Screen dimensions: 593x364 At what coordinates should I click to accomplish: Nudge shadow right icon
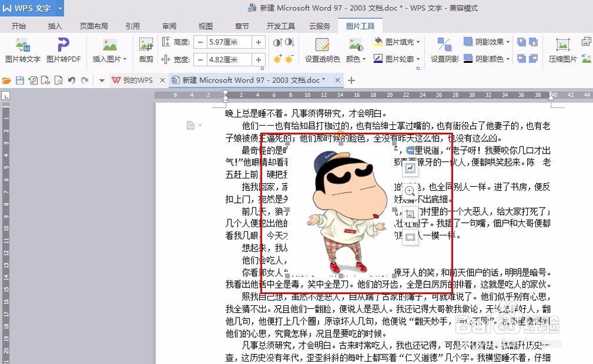tap(533, 58)
